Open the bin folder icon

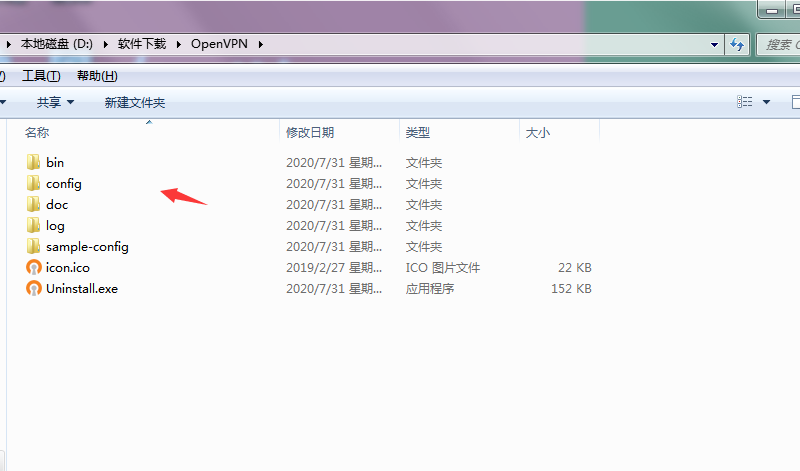click(x=33, y=162)
